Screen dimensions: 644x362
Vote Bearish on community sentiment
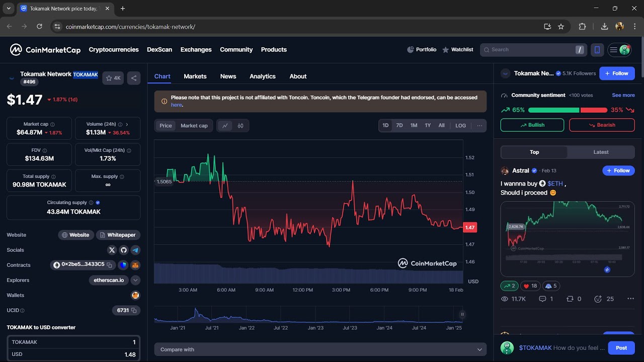(602, 125)
